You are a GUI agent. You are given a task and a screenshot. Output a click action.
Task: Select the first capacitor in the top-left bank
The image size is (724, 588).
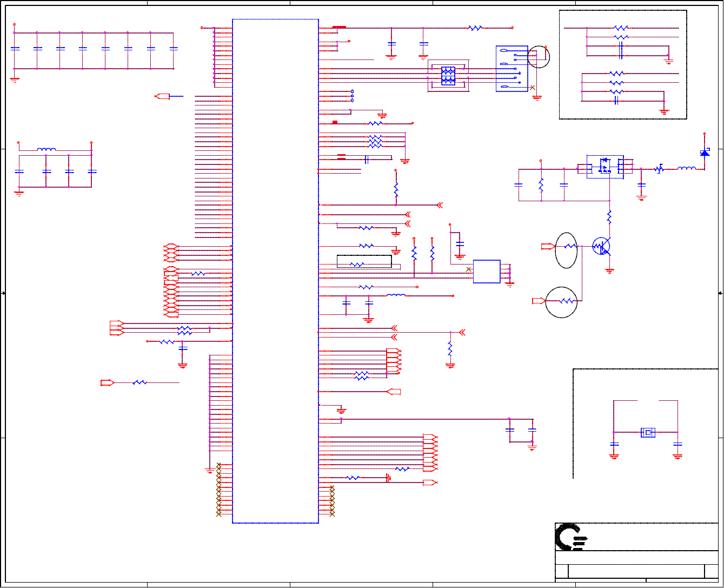15,49
